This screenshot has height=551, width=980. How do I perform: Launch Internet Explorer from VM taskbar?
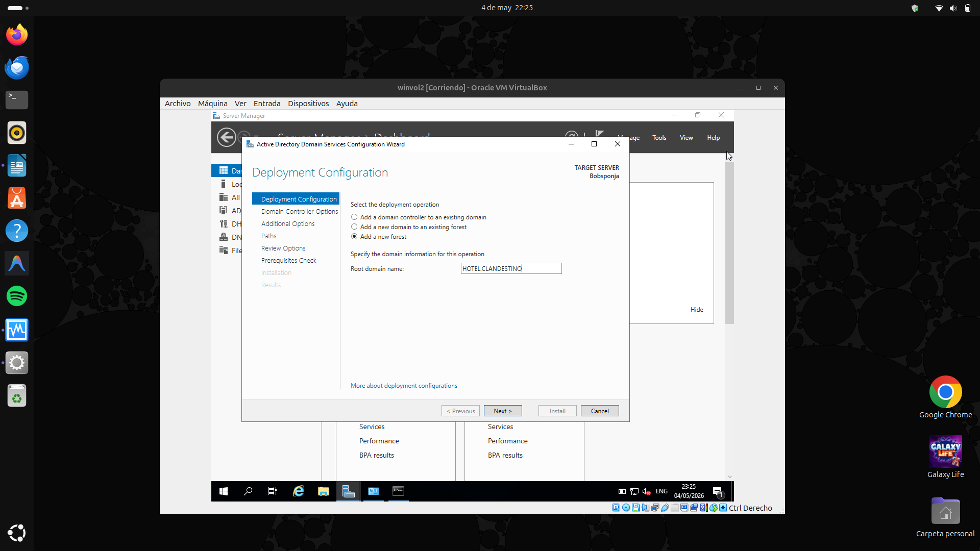(x=299, y=491)
